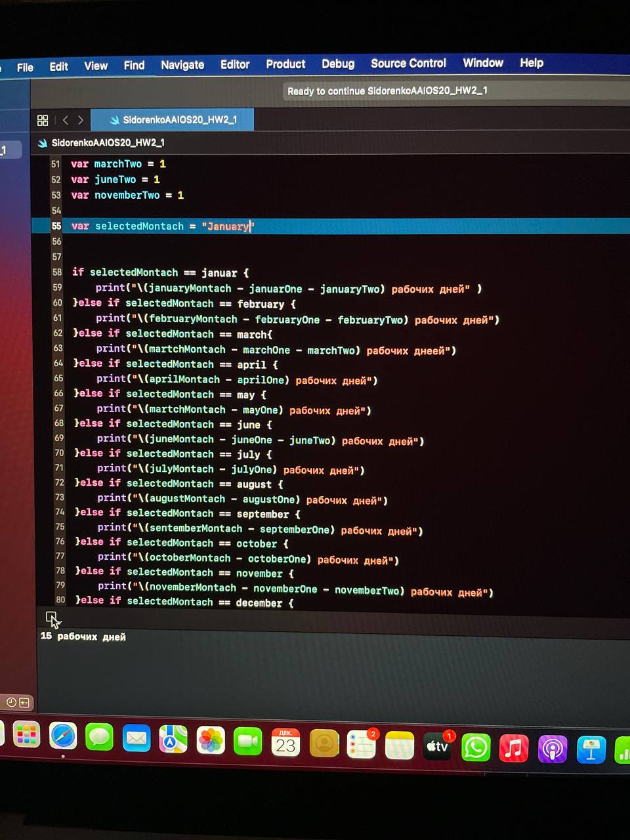Open the Find menu
The height and width of the screenshot is (840, 630).
pos(134,65)
